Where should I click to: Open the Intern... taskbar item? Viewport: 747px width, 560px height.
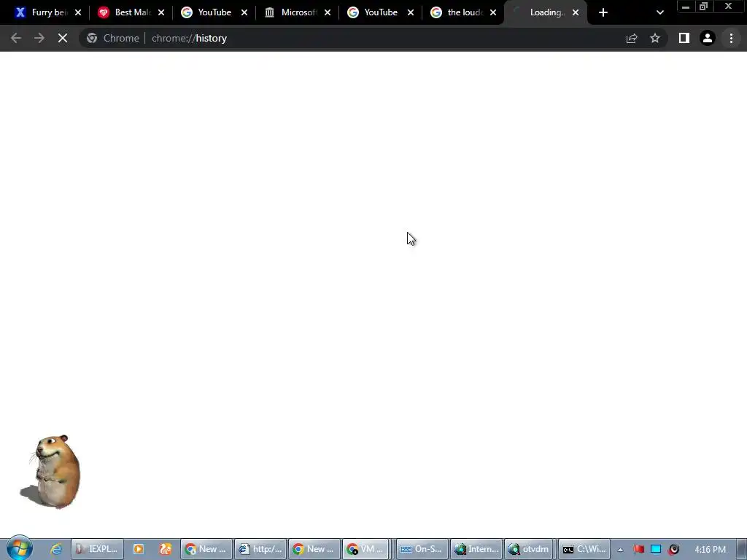tap(476, 549)
